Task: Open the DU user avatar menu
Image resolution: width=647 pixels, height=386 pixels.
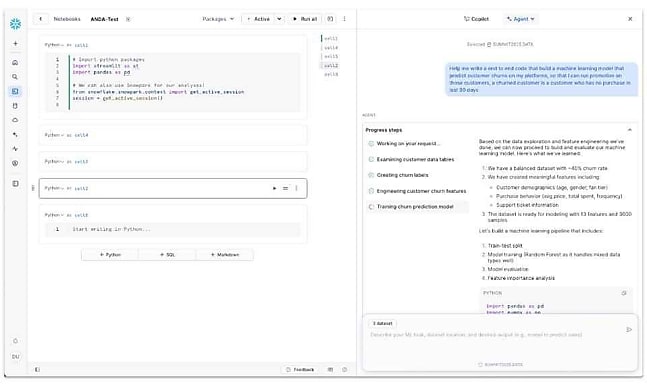Action: pyautogui.click(x=15, y=356)
